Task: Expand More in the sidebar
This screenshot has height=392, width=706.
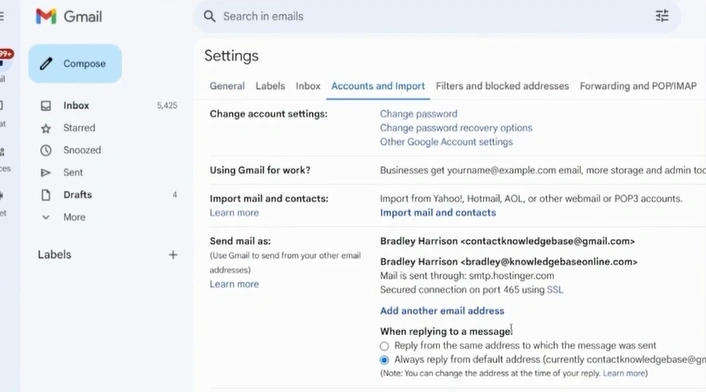Action: [x=74, y=217]
